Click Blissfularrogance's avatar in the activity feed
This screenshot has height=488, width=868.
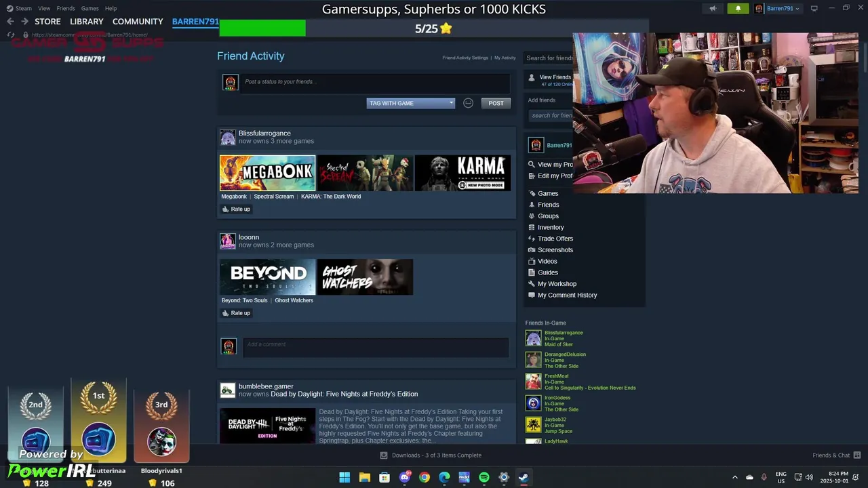click(228, 138)
